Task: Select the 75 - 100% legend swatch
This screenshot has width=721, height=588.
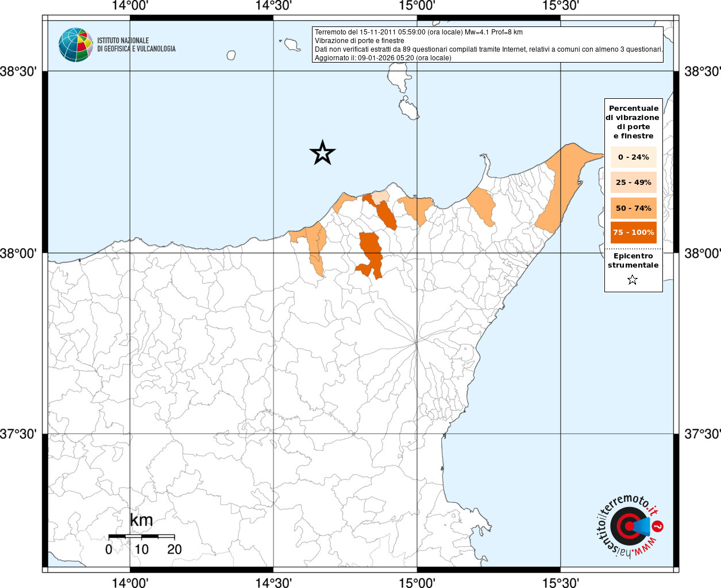Action: click(633, 233)
